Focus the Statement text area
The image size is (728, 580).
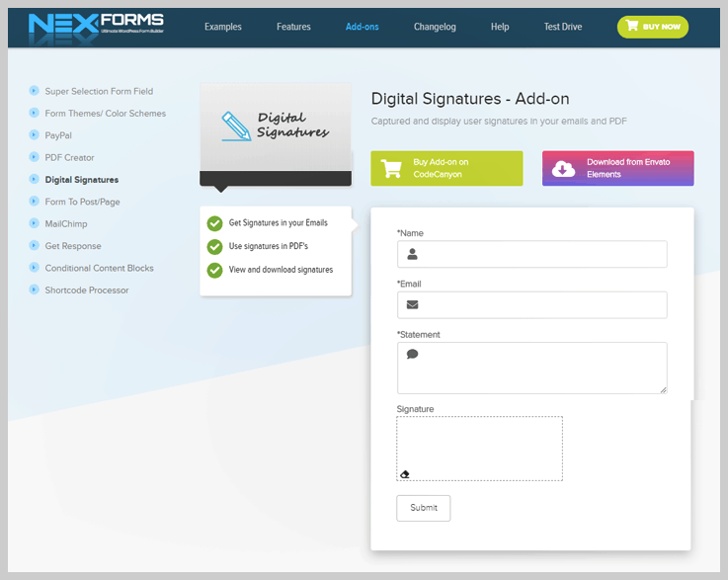pyautogui.click(x=532, y=369)
